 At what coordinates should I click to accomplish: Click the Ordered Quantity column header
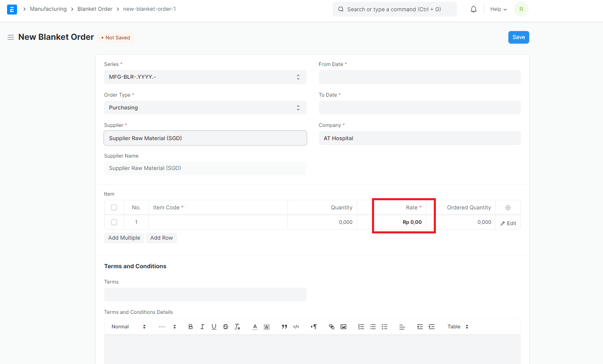(461, 208)
